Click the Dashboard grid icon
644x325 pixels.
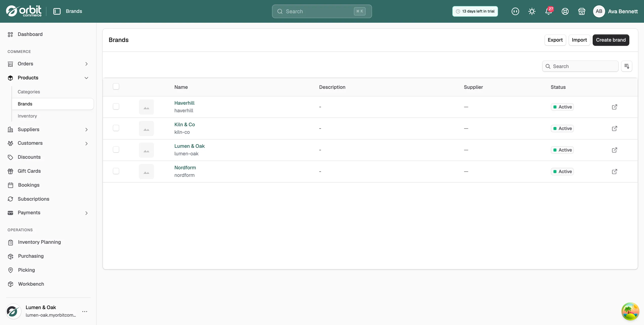click(10, 35)
